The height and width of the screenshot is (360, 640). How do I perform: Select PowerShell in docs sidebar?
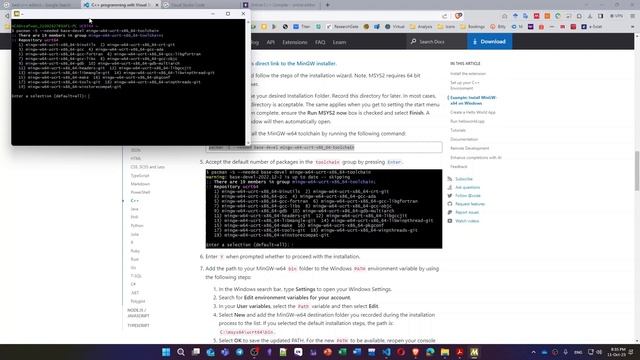[140, 192]
